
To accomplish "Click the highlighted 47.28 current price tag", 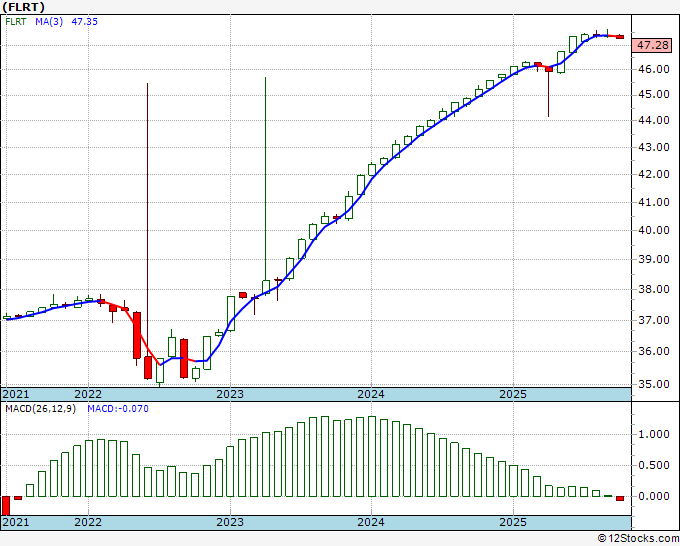I will 652,45.
